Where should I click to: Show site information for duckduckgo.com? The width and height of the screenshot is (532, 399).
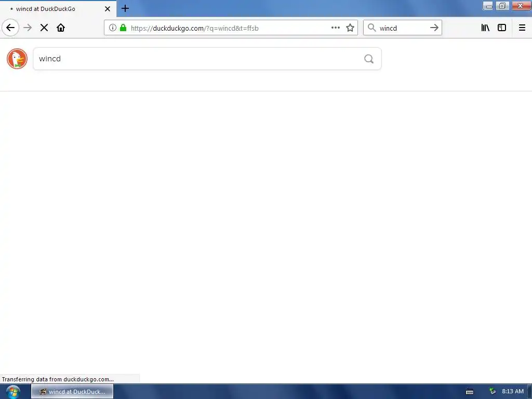113,28
